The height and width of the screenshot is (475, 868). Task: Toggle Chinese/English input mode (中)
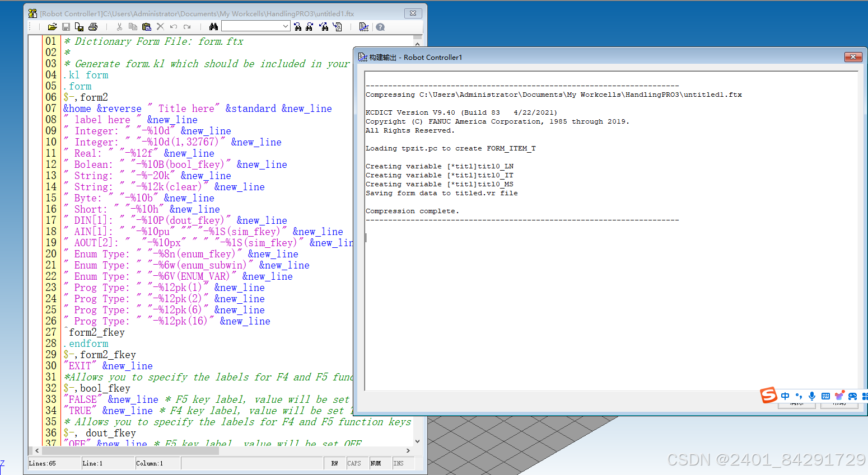click(785, 396)
